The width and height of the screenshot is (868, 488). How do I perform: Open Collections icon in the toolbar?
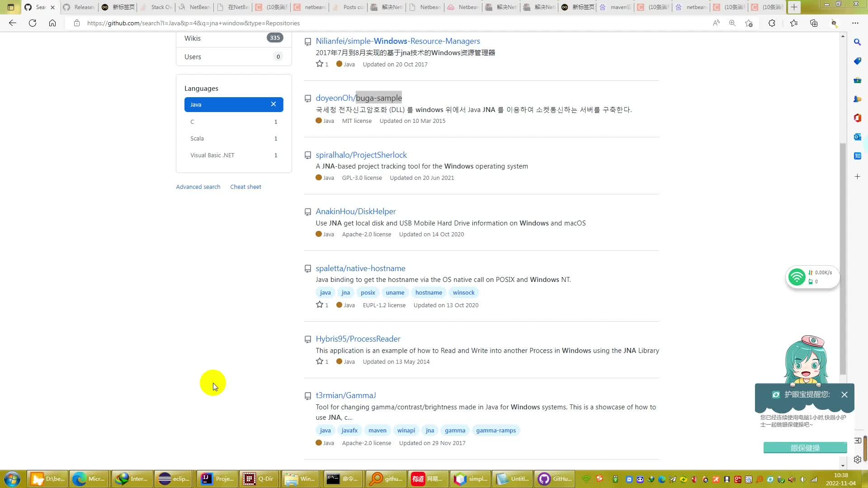point(814,23)
